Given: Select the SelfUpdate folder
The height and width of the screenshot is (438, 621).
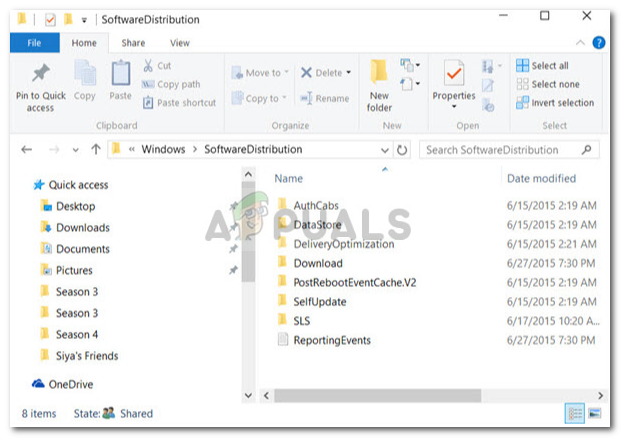Looking at the screenshot, I should tap(320, 302).
